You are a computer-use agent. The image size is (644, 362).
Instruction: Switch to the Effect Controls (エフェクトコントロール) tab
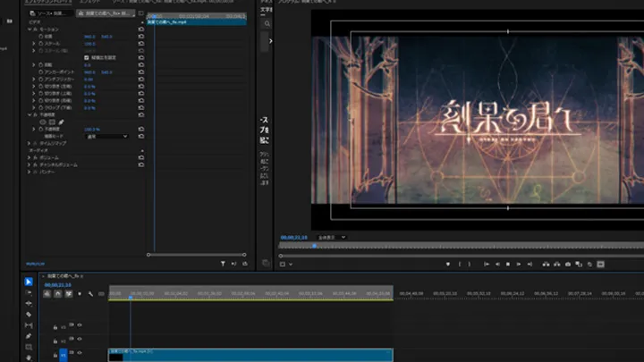coord(48,2)
